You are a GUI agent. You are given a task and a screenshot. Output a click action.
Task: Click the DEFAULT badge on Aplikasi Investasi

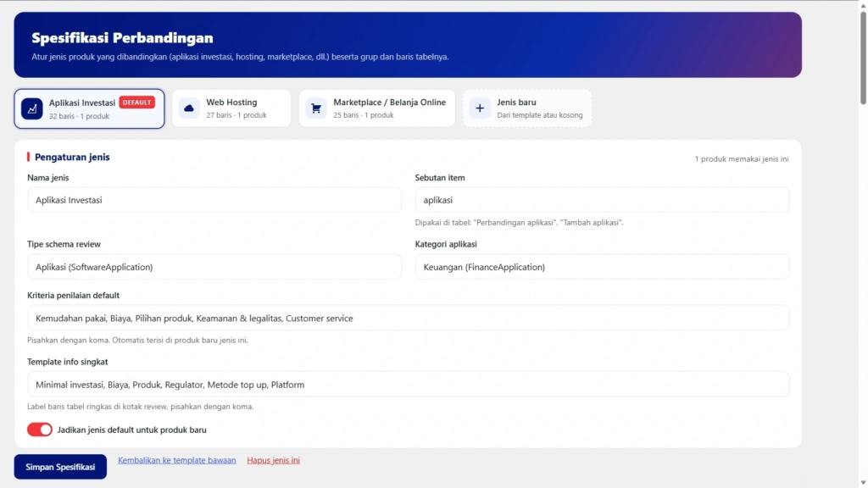[x=136, y=103]
